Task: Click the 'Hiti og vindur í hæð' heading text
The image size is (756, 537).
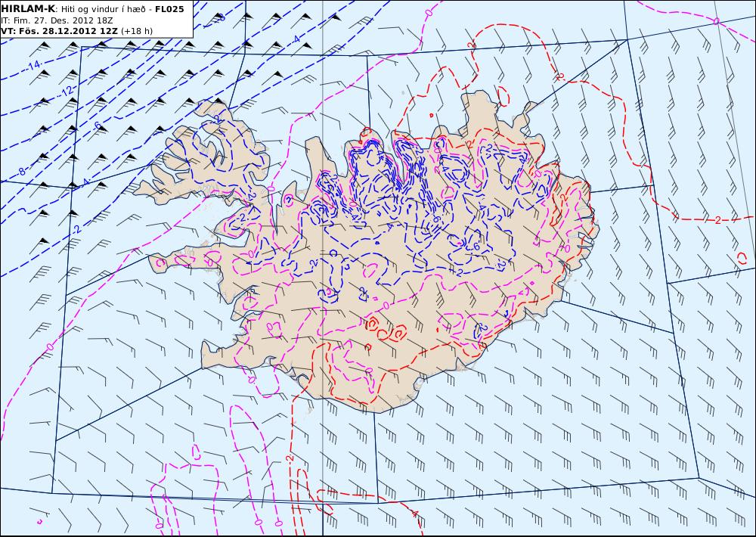Action: point(105,9)
